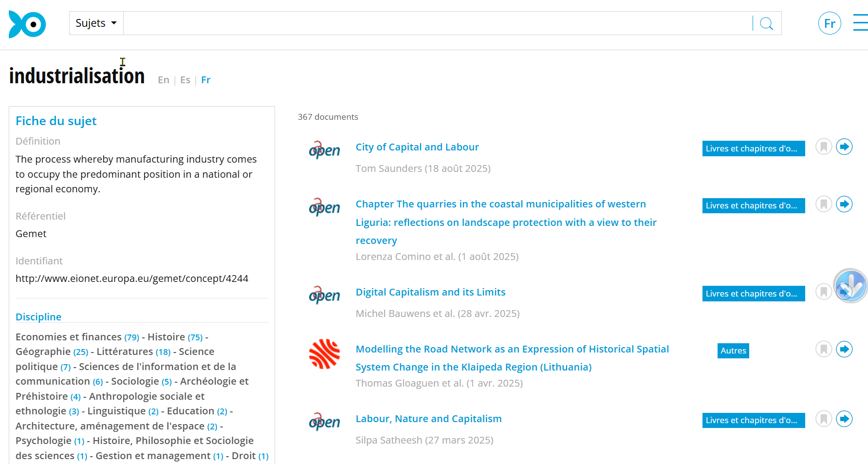The height and width of the screenshot is (464, 868).
Task: Open the hamburger menu icon
Action: coord(860,23)
